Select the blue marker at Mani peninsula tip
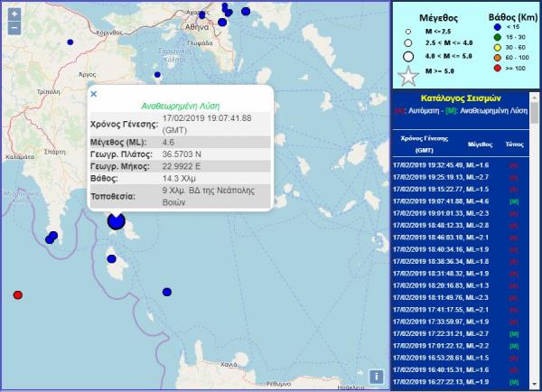The image size is (542, 392). [52, 237]
